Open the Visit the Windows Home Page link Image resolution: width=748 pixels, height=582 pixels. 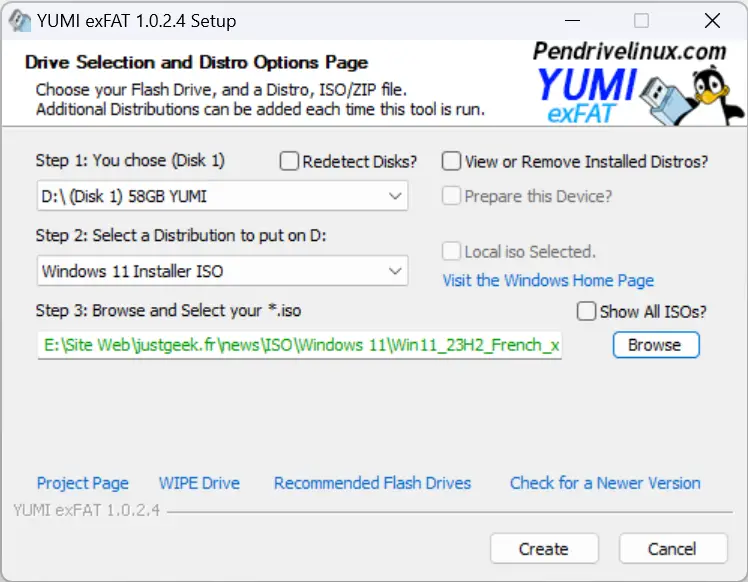548,280
